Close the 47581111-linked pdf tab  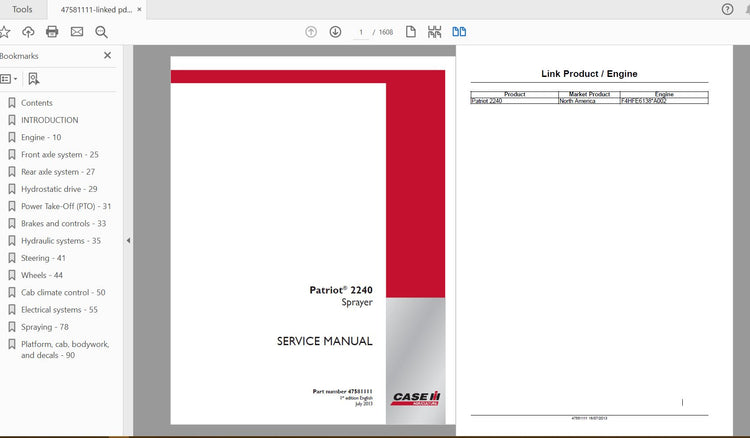click(x=139, y=9)
